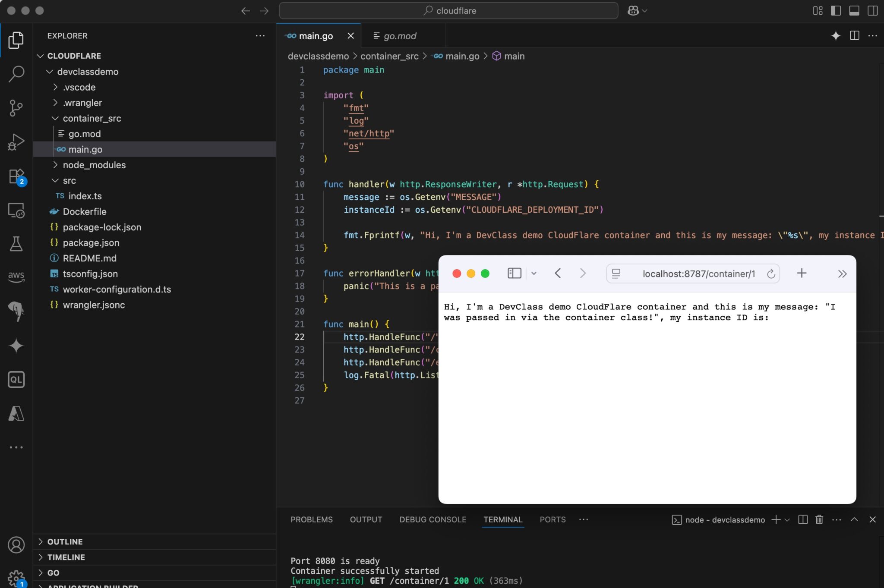The width and height of the screenshot is (884, 588).
Task: Toggle the bottom panel visibility
Action: 855,11
